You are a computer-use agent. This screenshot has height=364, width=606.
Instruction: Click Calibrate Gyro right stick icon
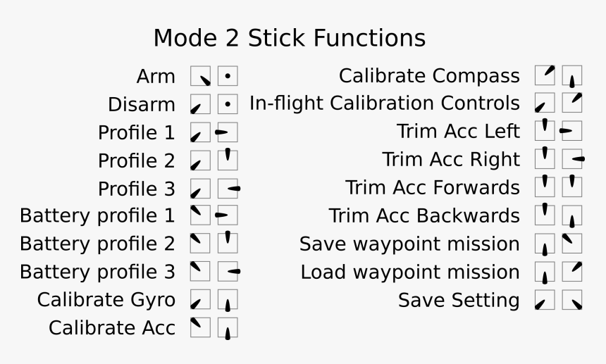[x=228, y=299]
